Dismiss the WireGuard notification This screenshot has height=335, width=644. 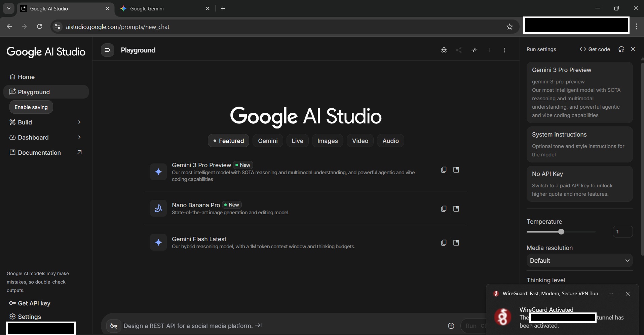(628, 294)
